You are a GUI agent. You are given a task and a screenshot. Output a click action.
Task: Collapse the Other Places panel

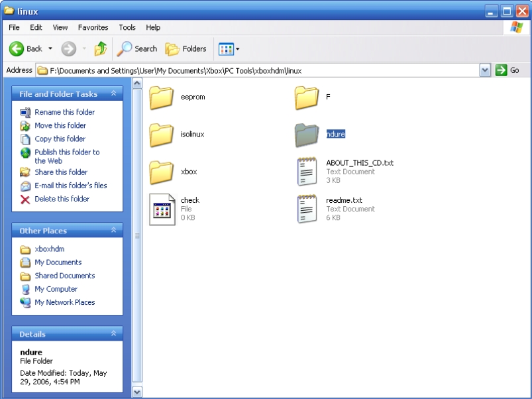[x=113, y=231]
